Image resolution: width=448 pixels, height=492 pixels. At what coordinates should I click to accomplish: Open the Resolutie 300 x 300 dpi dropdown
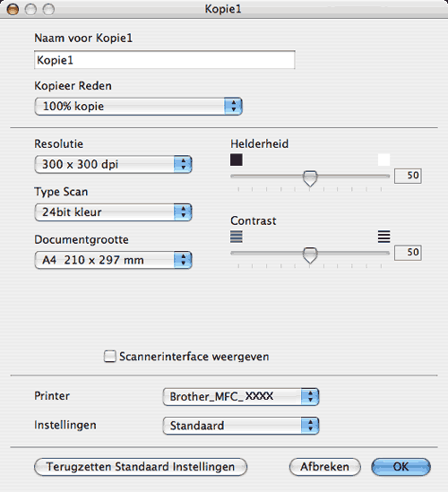[113, 164]
